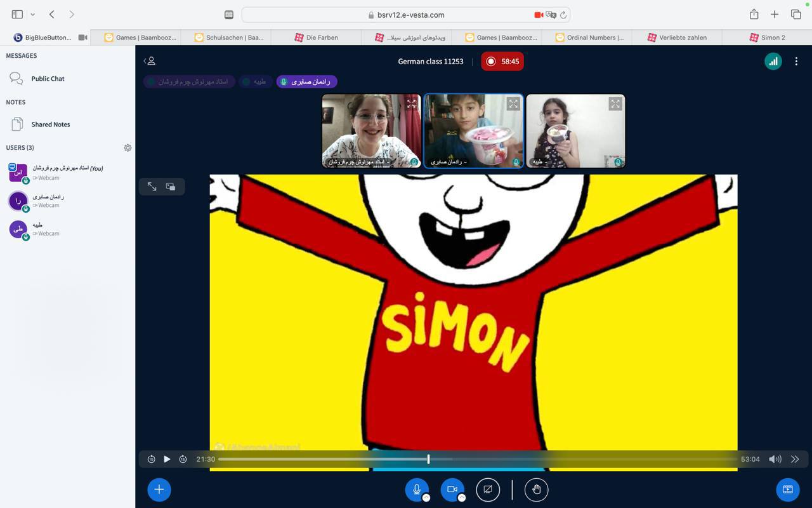Open the webcam options arrow
The height and width of the screenshot is (508, 812).
pos(462,498)
